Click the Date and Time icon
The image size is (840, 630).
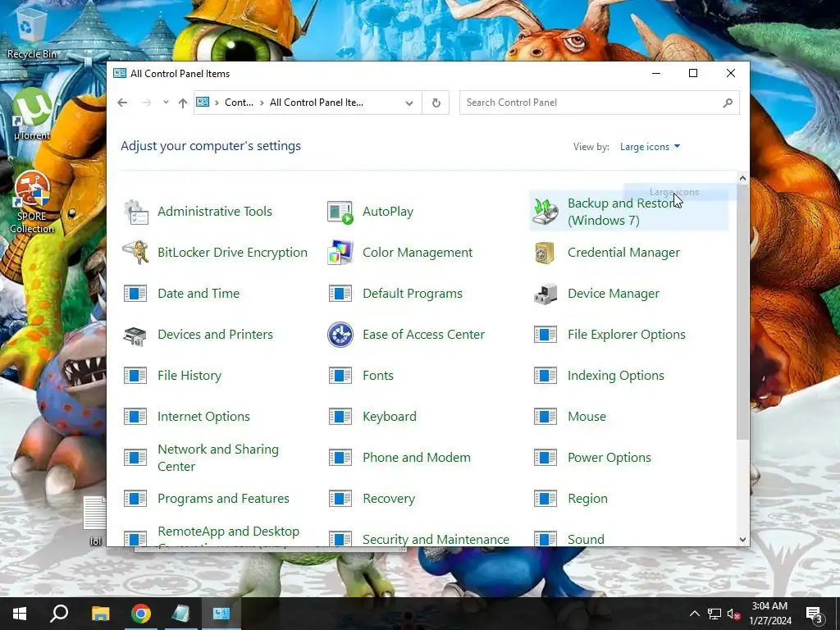pos(135,294)
